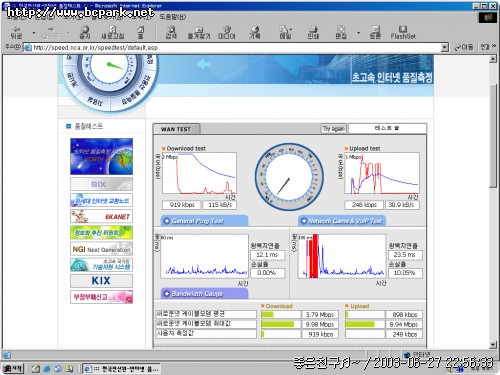Screen dimensions: 500x375
Task: Select the 919 kbps value under Download test
Action: 182,205
